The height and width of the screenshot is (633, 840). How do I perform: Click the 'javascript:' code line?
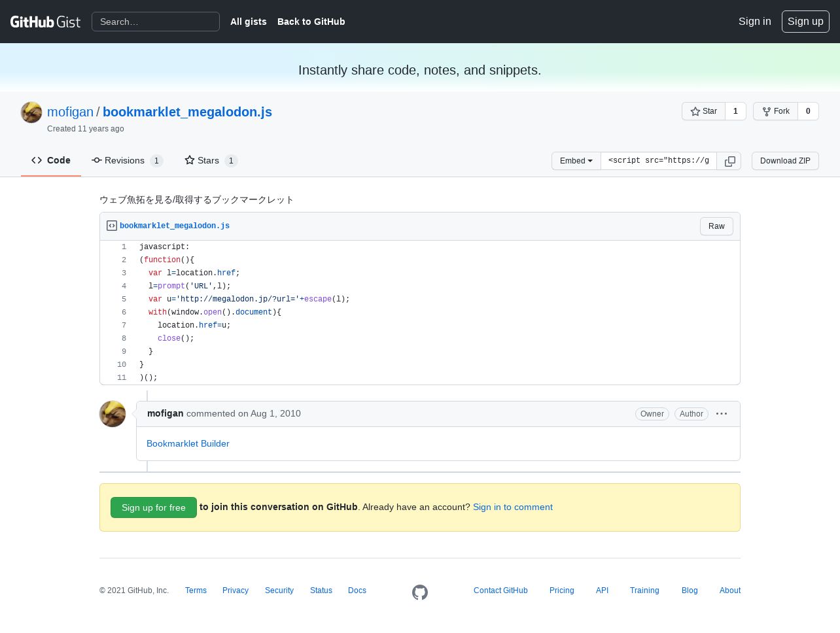(x=164, y=247)
